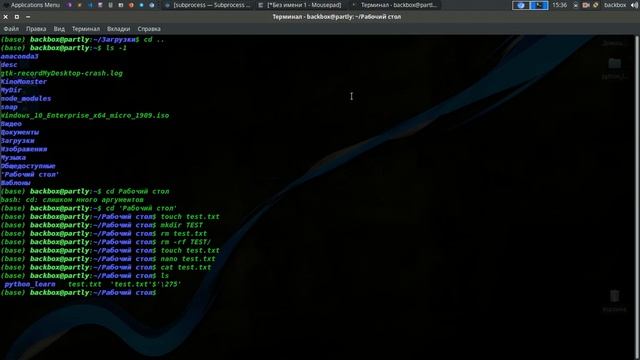Close the terminal window with the X button
The image size is (640, 360).
[5, 17]
